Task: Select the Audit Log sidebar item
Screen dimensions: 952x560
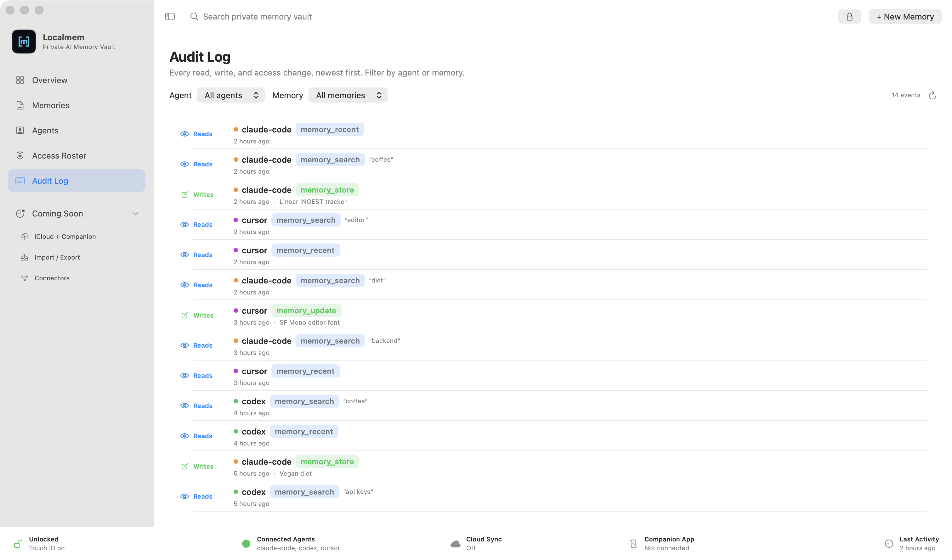Action: (77, 181)
